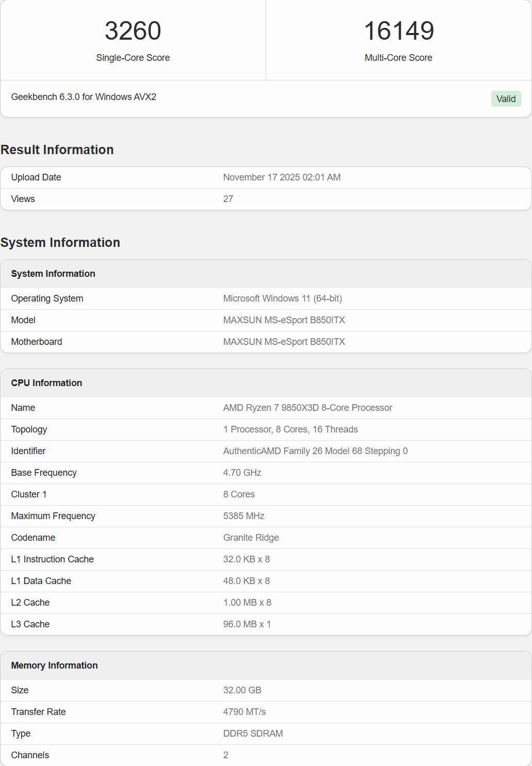Screen dimensions: 532x766
Task: Click the AuthenticAMD Family 26 identifier text
Action: pyautogui.click(x=315, y=451)
